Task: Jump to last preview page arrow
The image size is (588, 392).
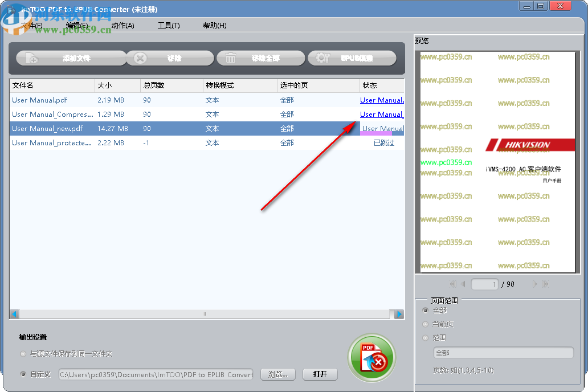Action: coord(546,284)
